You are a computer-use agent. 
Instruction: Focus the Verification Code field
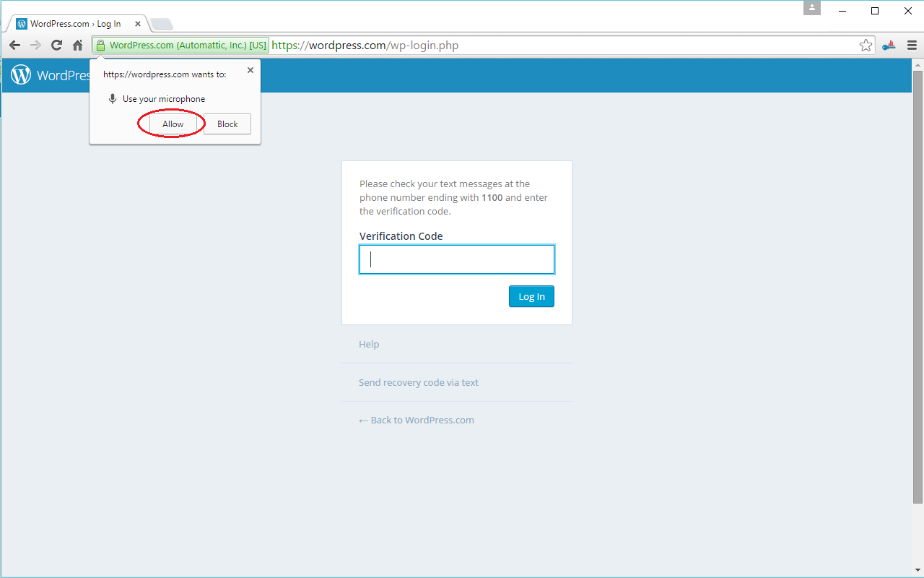pyautogui.click(x=457, y=259)
